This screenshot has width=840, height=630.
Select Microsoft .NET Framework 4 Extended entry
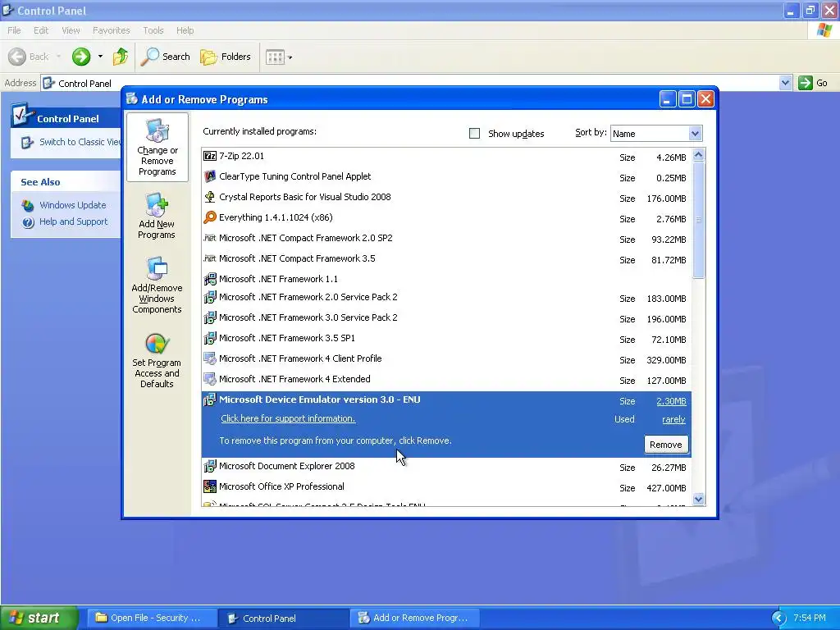pyautogui.click(x=446, y=379)
